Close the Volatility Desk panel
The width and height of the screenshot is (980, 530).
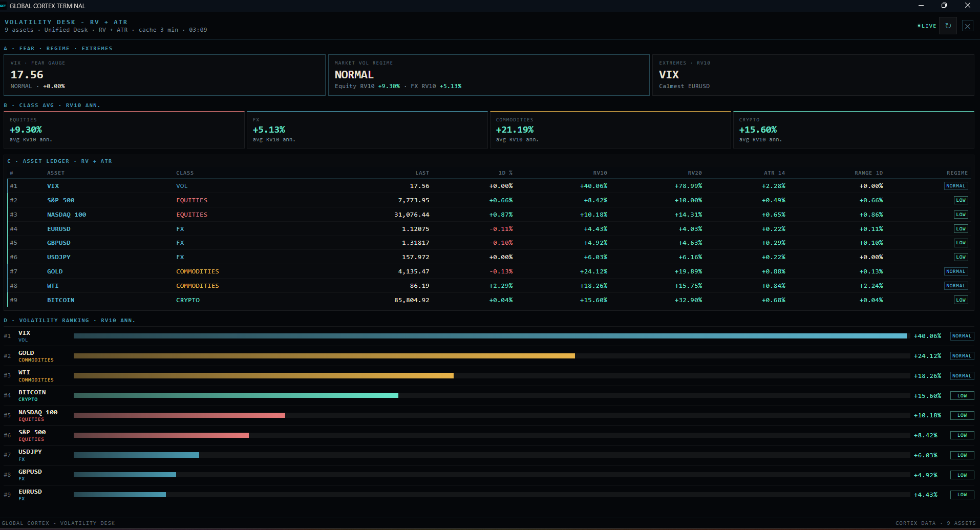[967, 26]
